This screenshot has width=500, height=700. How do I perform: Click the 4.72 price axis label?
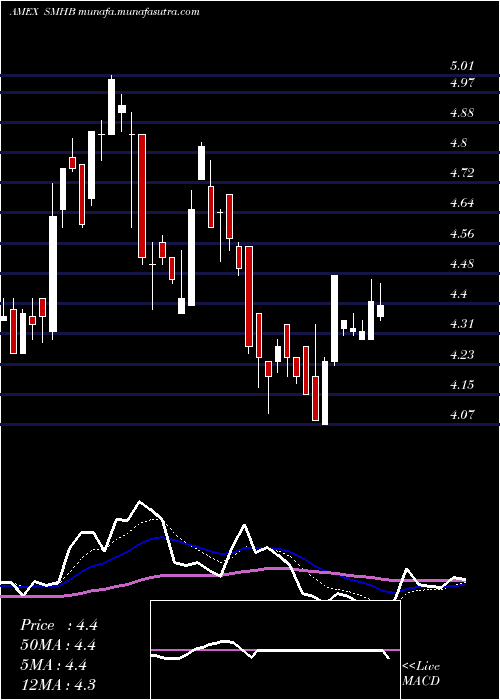pos(462,173)
